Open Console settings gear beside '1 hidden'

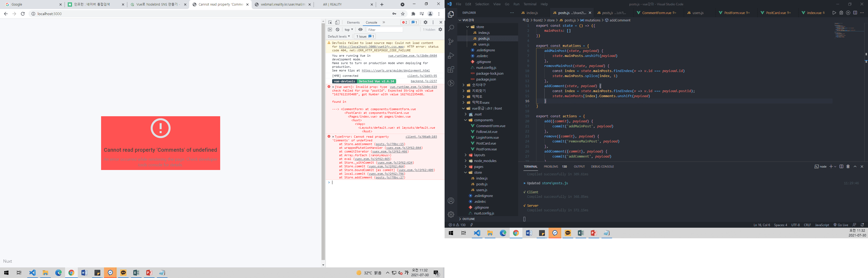pos(440,30)
